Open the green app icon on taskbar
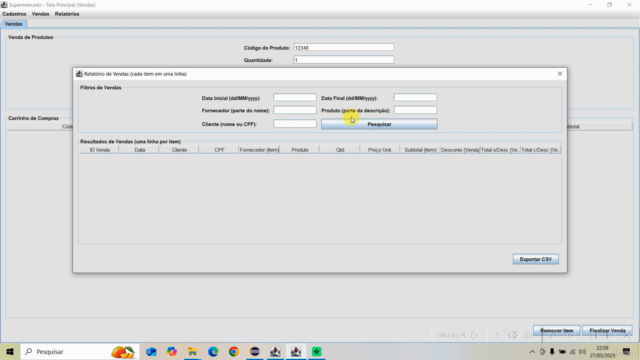 pos(317,351)
